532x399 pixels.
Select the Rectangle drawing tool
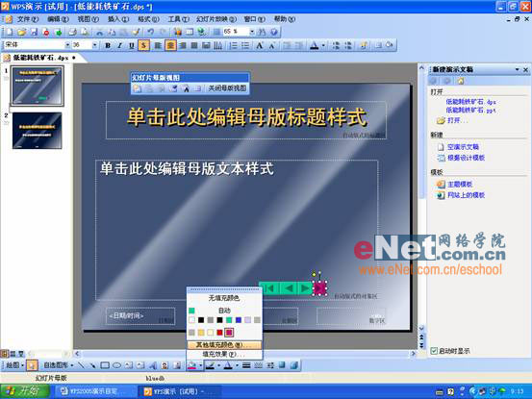point(105,365)
